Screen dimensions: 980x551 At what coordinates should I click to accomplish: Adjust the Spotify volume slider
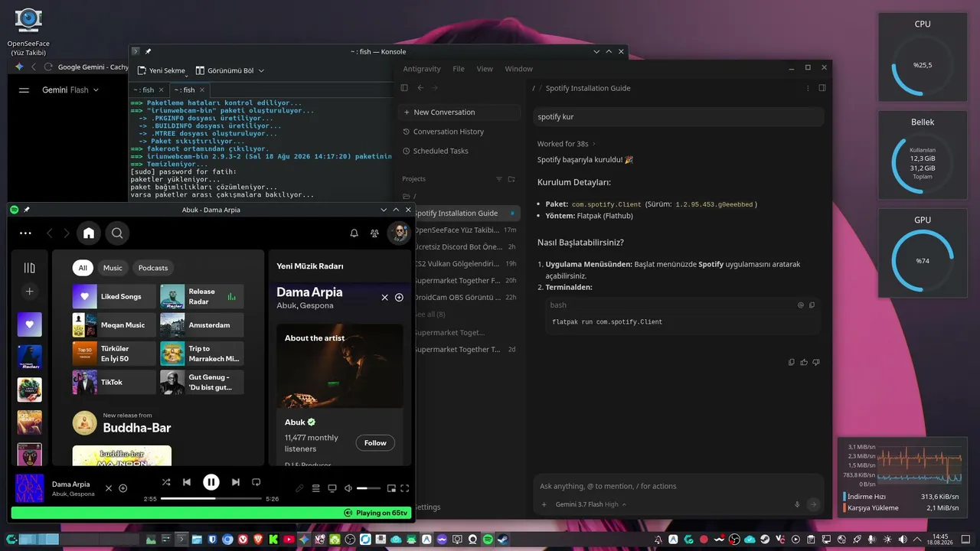[368, 488]
